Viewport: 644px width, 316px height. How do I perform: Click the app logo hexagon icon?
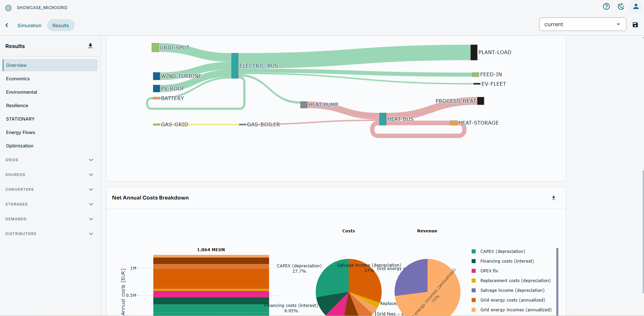[x=8, y=8]
